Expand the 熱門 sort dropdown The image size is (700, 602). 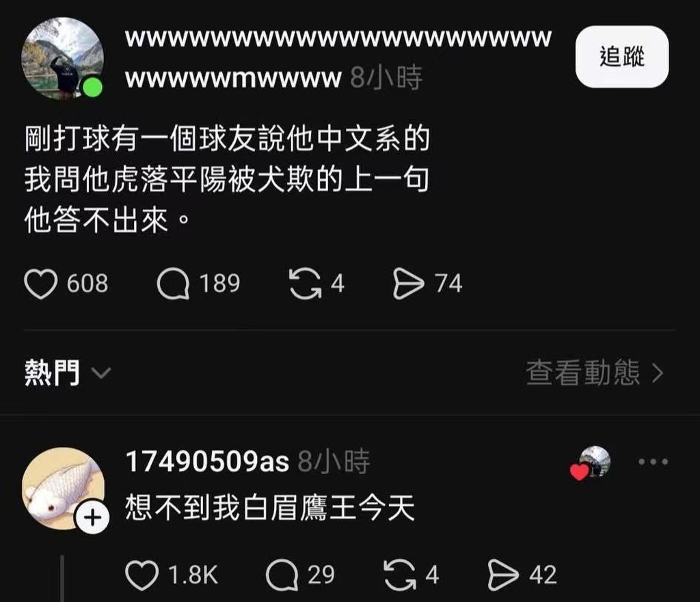pyautogui.click(x=68, y=372)
